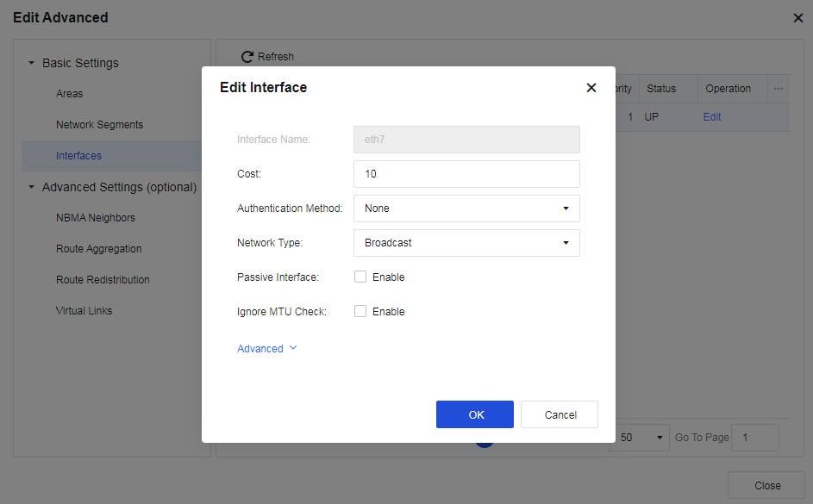The width and height of the screenshot is (813, 504).
Task: Expand the Advanced section chevron
Action: [293, 348]
